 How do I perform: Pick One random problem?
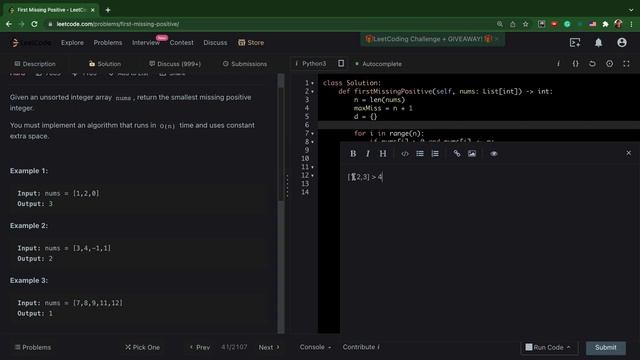142,347
